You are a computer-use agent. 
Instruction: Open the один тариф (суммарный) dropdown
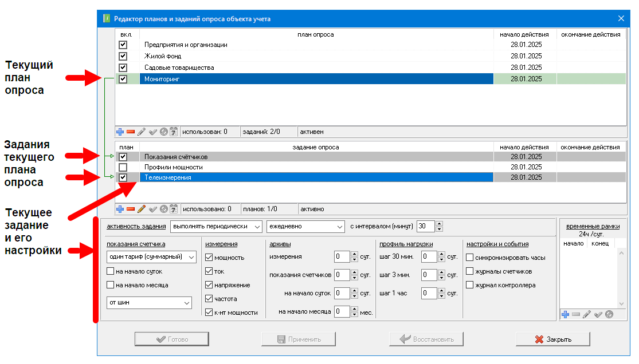151,257
